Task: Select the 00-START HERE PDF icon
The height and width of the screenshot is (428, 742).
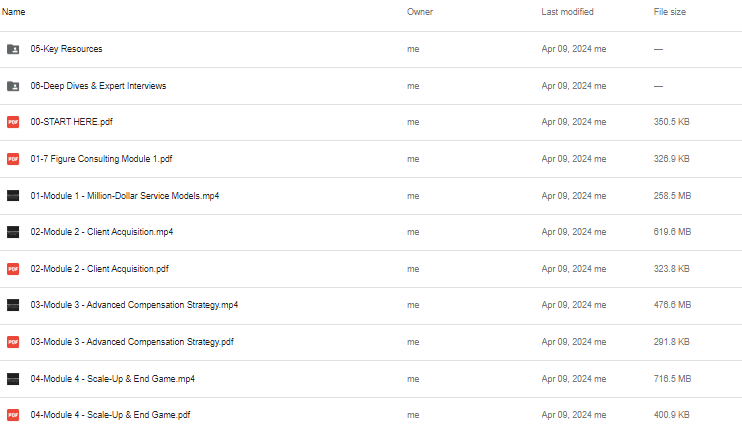Action: [13, 122]
